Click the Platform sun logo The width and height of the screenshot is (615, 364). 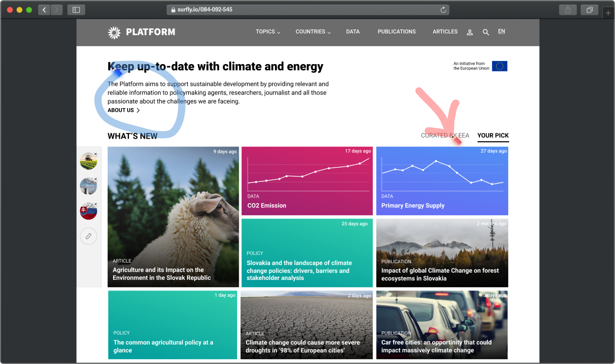[114, 32]
